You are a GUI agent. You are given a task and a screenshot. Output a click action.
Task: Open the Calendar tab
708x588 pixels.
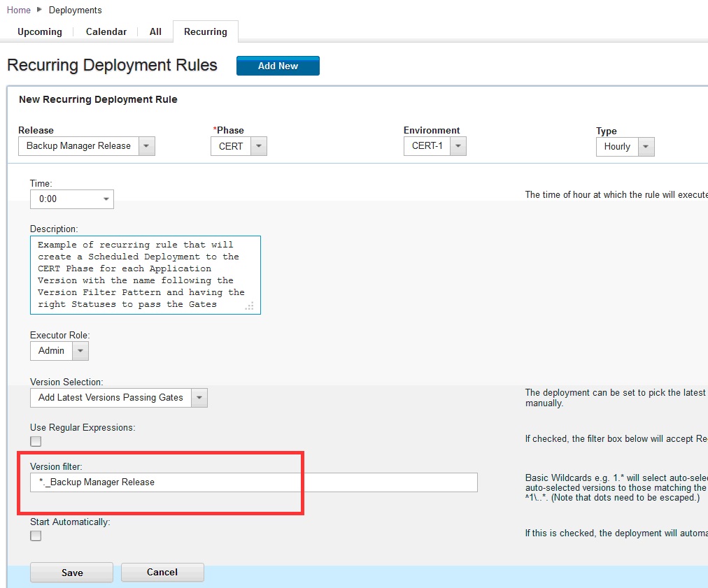[106, 31]
